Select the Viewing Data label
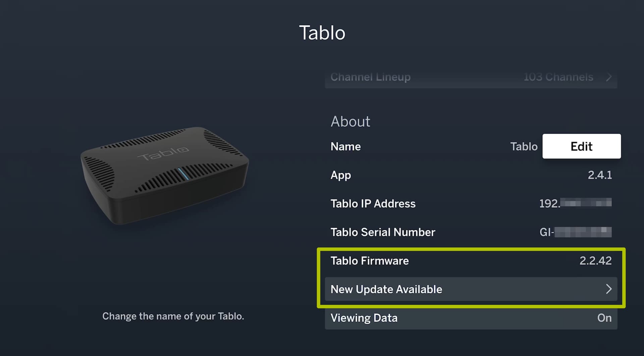 coord(364,318)
